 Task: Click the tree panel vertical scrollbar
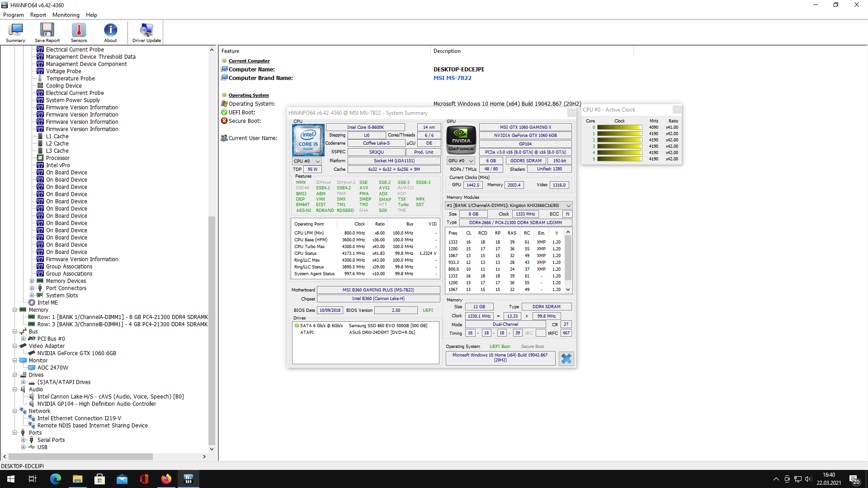click(212, 332)
